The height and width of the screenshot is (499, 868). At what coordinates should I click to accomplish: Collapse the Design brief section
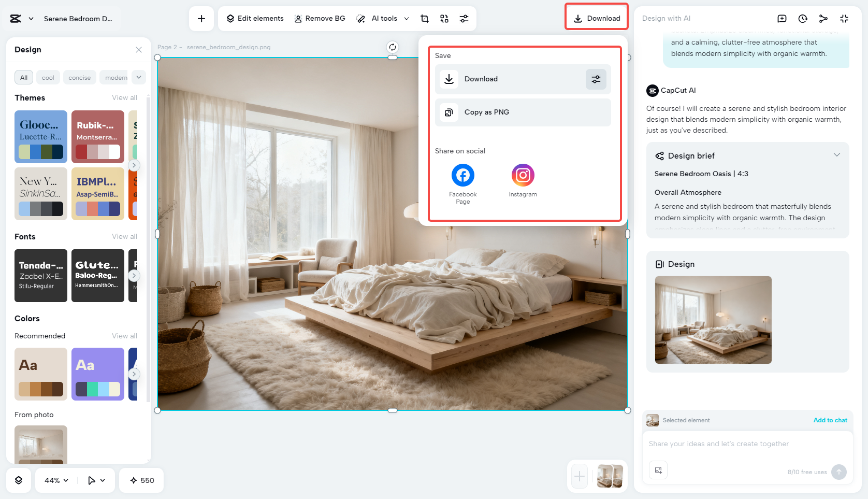point(837,154)
